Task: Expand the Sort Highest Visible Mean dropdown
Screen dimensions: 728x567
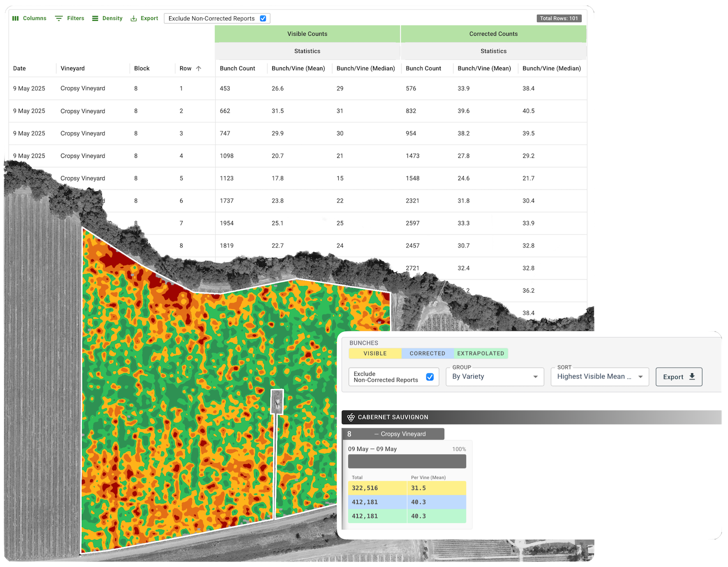Action: pyautogui.click(x=599, y=377)
